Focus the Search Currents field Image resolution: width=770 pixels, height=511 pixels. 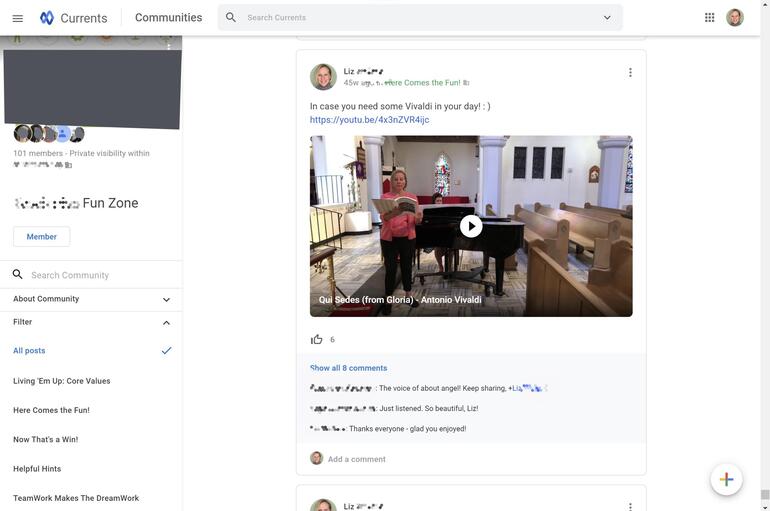[x=420, y=18]
